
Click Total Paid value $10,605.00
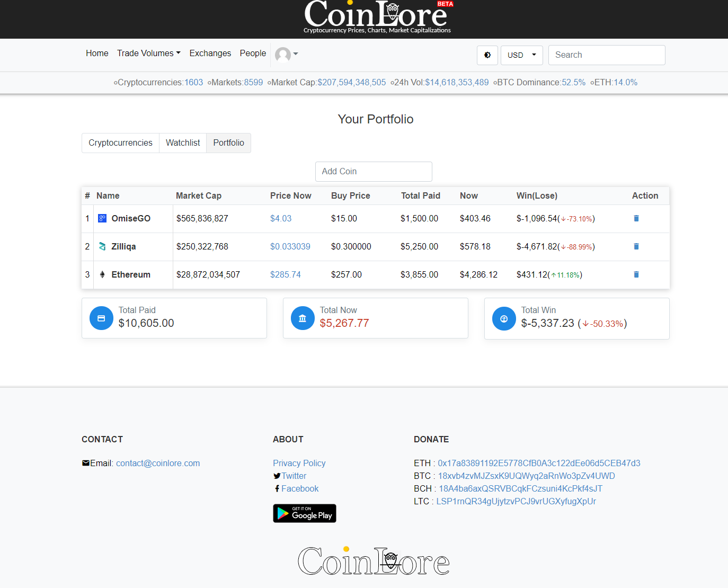[146, 323]
